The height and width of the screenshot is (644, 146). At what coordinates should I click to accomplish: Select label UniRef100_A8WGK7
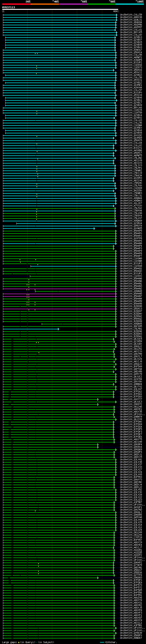tap(131, 638)
